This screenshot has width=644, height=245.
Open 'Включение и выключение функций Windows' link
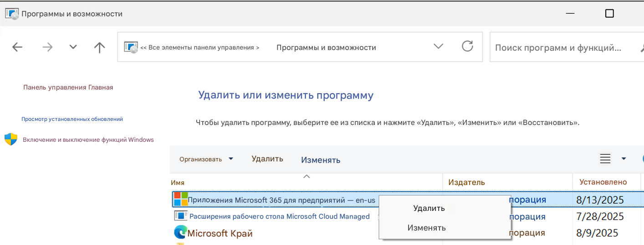[88, 140]
